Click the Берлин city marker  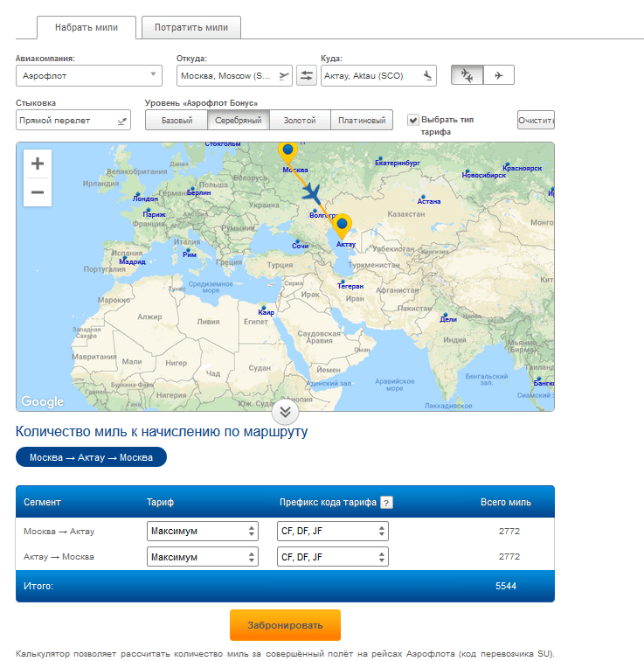tap(193, 189)
